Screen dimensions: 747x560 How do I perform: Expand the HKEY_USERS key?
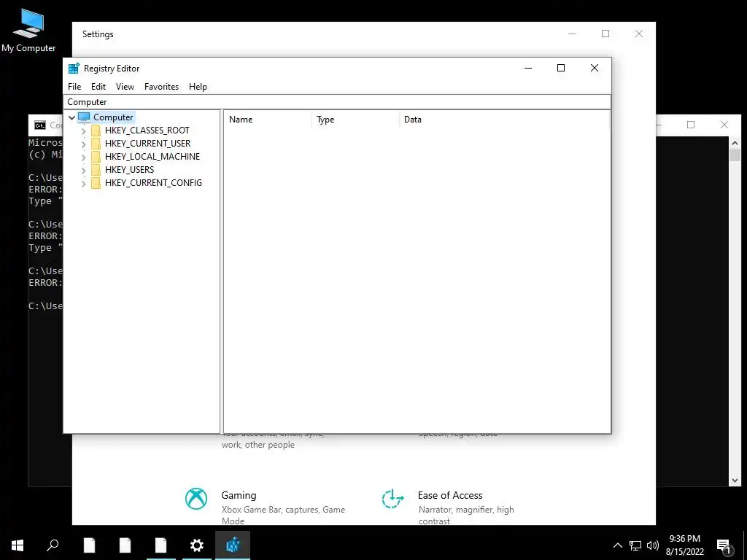click(x=83, y=170)
